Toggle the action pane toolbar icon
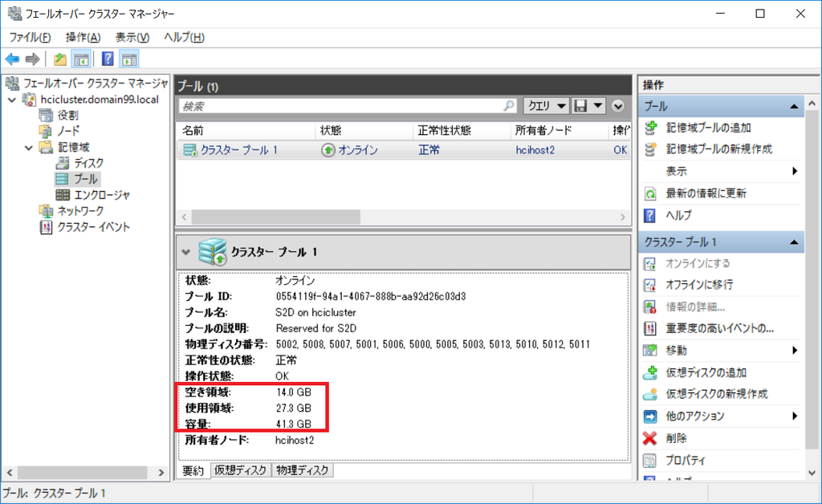 click(x=129, y=59)
